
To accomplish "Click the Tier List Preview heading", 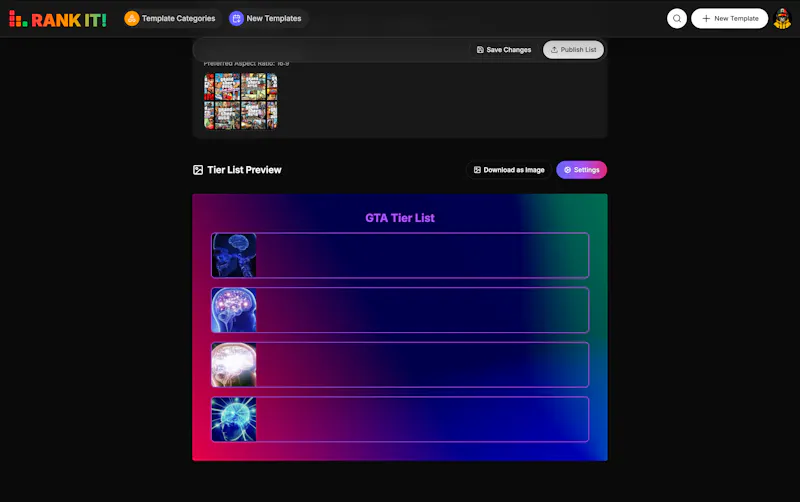I will 244,170.
